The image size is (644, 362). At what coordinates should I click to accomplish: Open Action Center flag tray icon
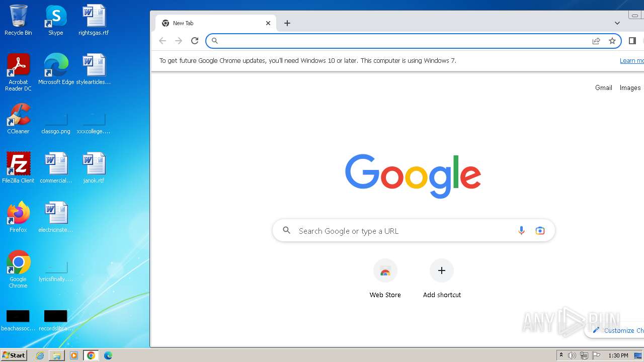click(x=596, y=355)
